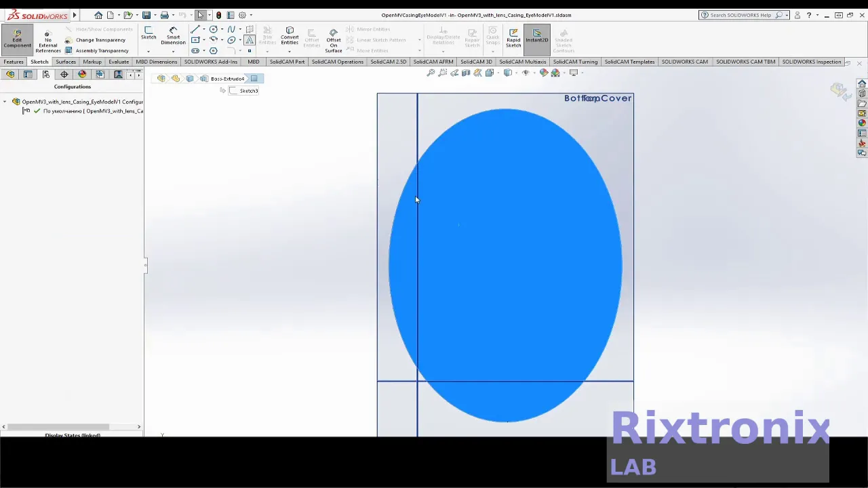Click Zoom to Fit icon

431,73
